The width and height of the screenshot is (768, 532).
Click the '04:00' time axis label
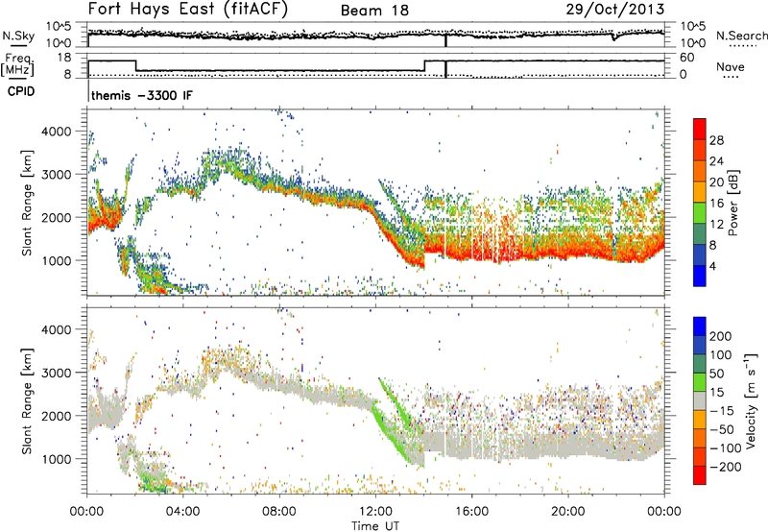[182, 512]
